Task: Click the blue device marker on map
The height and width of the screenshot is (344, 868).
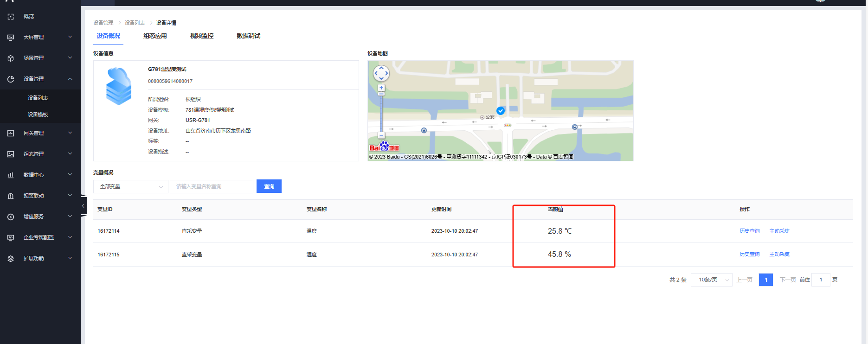Action: [x=501, y=111]
